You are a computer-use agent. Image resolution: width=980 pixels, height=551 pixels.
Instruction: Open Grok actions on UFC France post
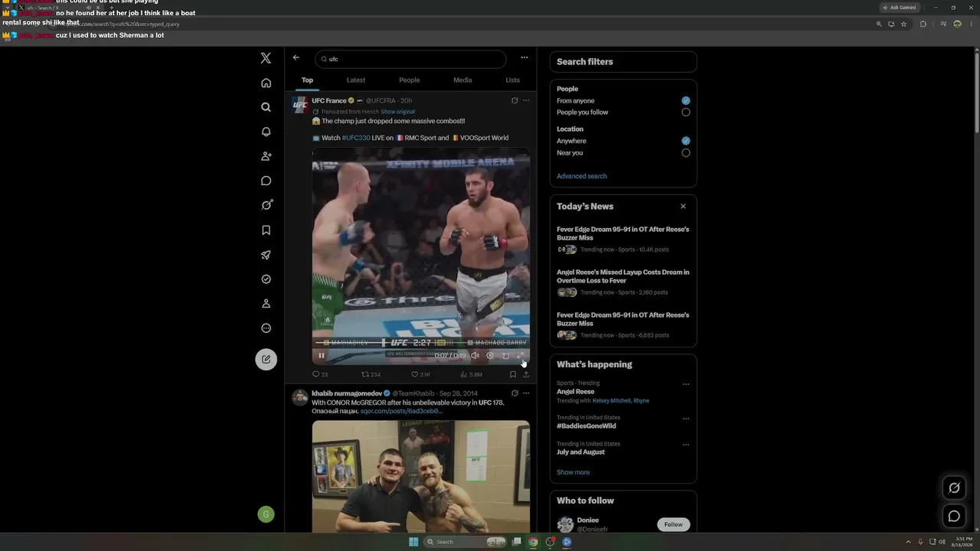click(x=514, y=100)
